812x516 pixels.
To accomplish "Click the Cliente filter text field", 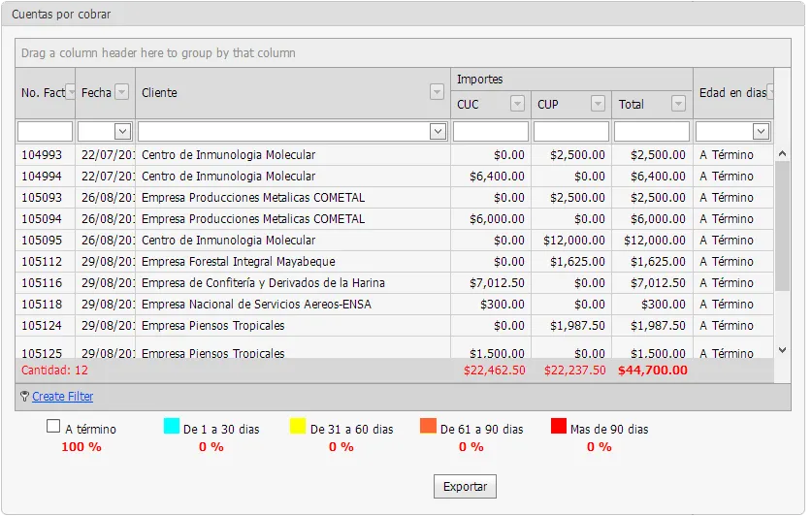I will point(284,132).
